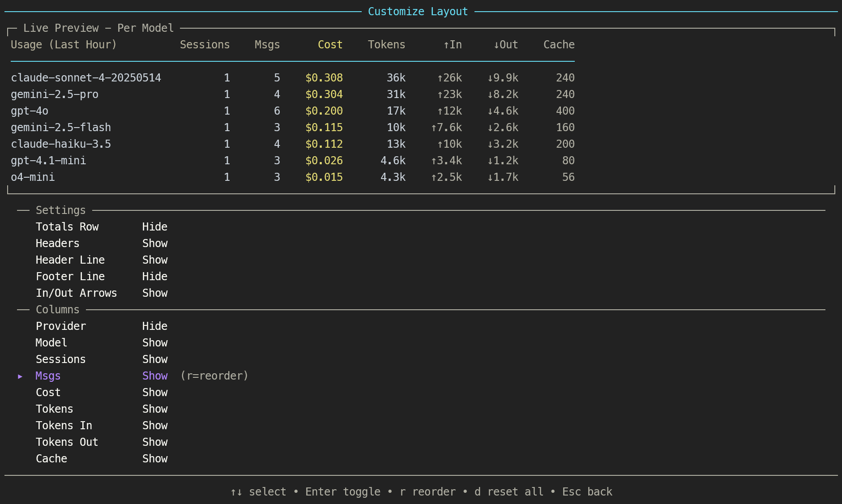Click the "Esc back" footer hint
This screenshot has height=504, width=842.
pyautogui.click(x=587, y=492)
